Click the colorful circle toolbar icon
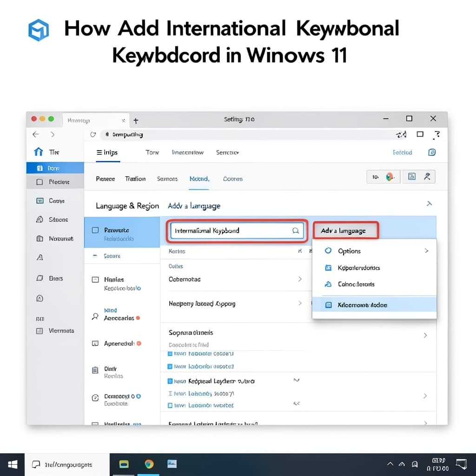 point(390,177)
